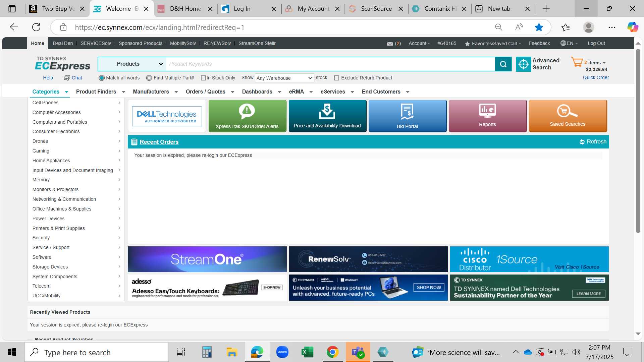Go back with browser back arrow
This screenshot has width=644, height=362.
[x=14, y=27]
